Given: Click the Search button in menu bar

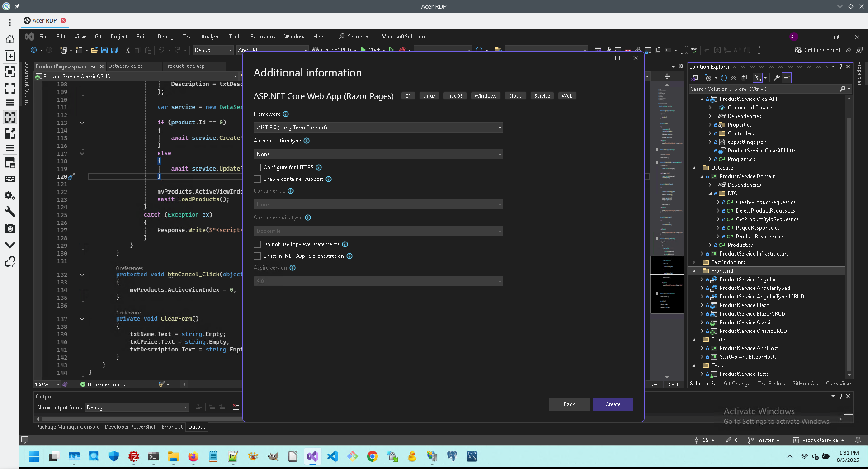Looking at the screenshot, I should click(354, 37).
